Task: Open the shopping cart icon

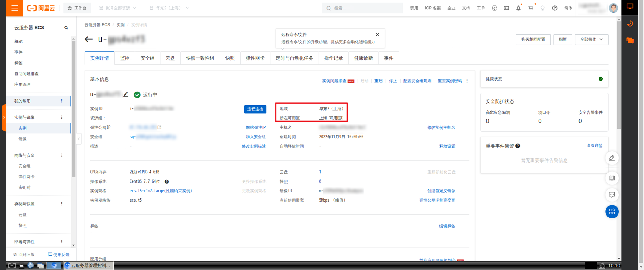Action: 530,8
